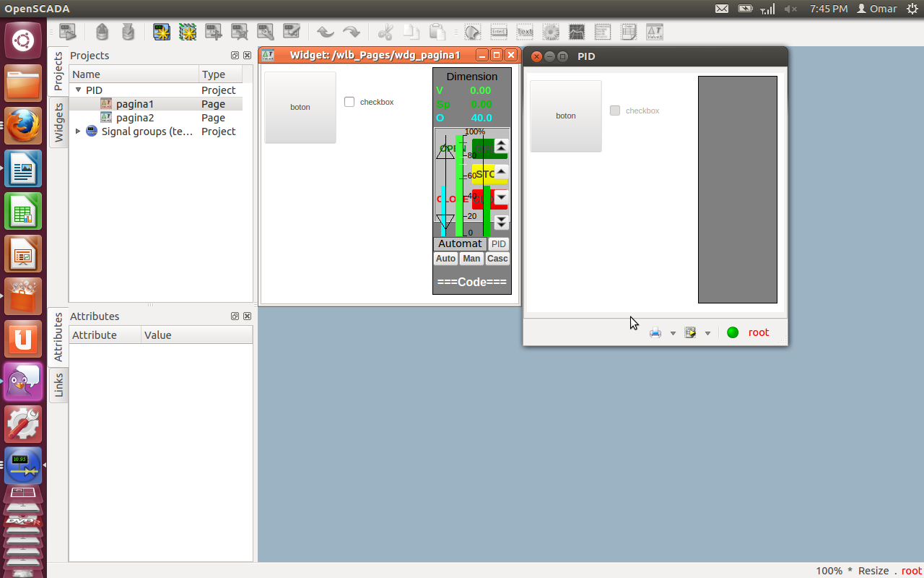Switch to the Widgets side tab
The width and height of the screenshot is (924, 578).
pyautogui.click(x=58, y=122)
